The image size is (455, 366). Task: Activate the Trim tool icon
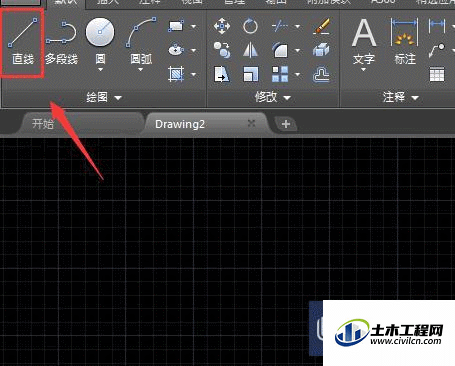pos(279,26)
